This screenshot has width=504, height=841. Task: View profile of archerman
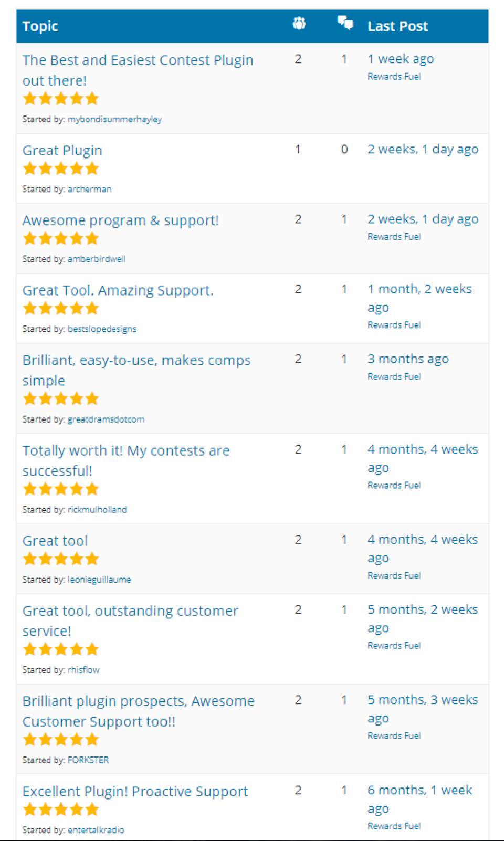pyautogui.click(x=89, y=189)
